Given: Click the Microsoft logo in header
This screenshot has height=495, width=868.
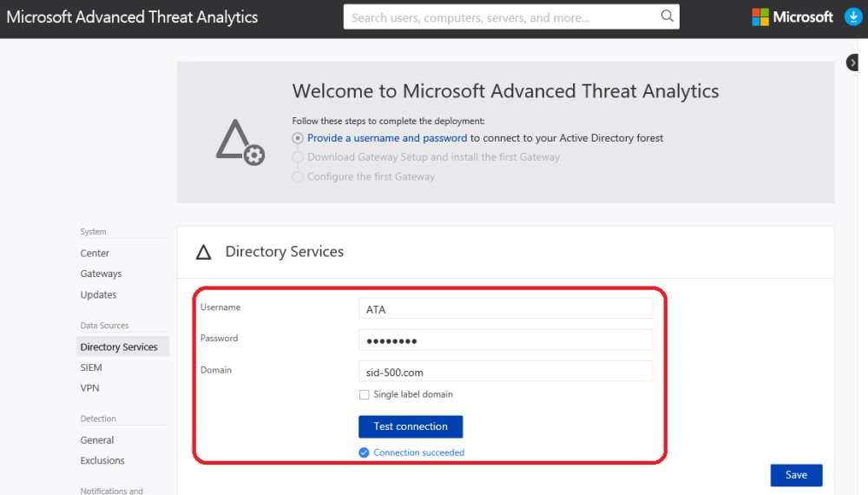Looking at the screenshot, I should point(792,17).
